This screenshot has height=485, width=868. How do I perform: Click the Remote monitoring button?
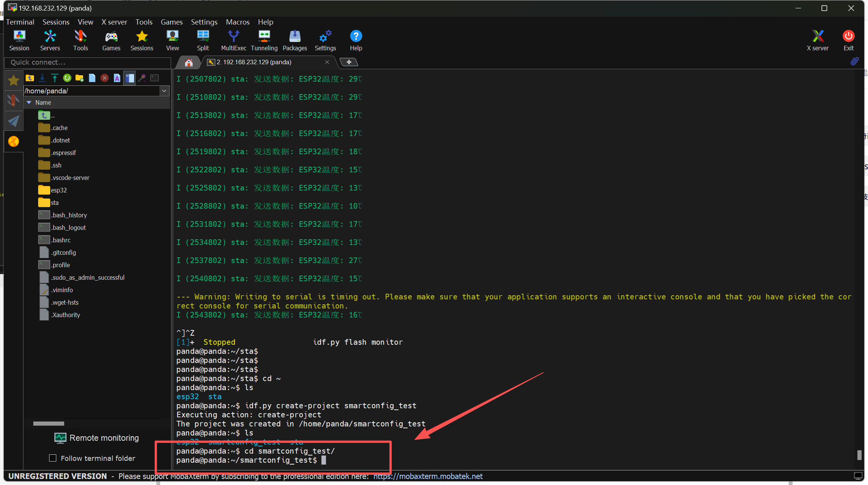(97, 438)
